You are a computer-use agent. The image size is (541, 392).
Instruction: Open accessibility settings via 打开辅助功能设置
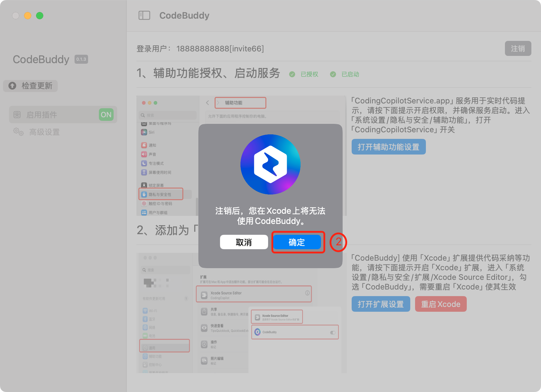pos(388,147)
